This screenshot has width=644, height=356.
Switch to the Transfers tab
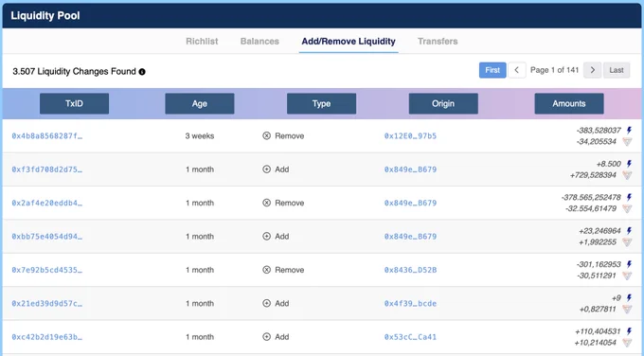438,41
